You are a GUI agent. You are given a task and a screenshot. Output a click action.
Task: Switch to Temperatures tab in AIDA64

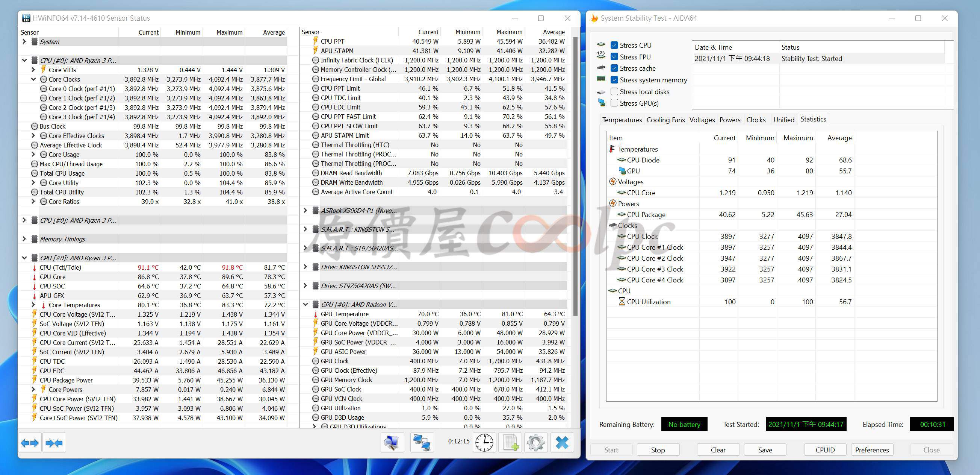point(622,120)
